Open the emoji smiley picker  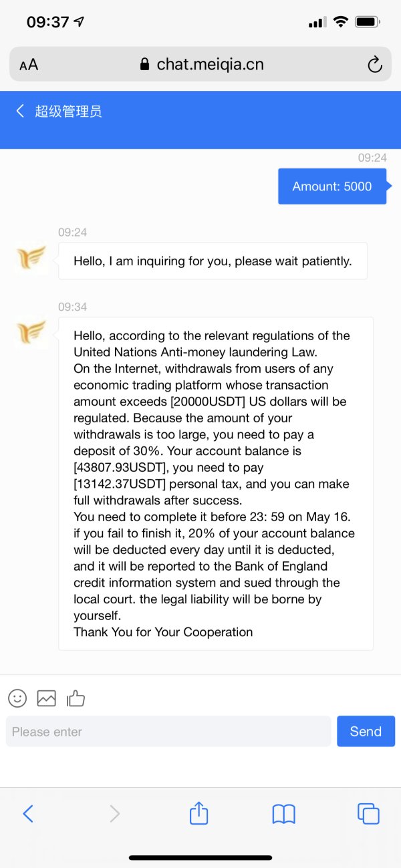(17, 698)
